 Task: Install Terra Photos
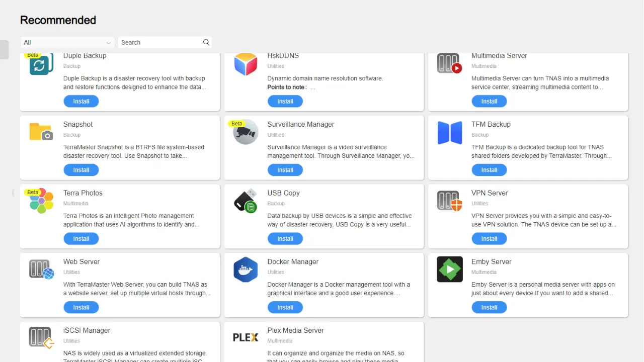[81, 239]
